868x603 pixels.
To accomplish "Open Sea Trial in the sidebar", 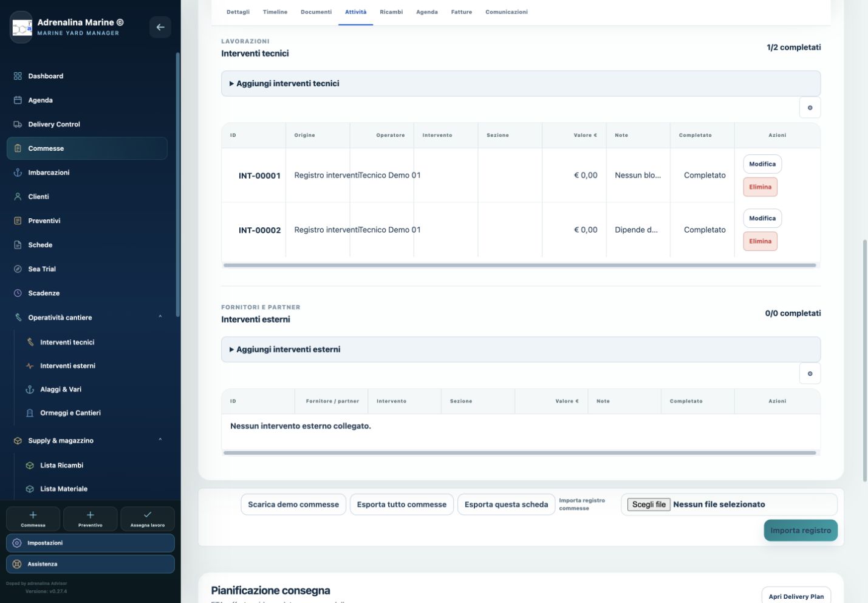I will click(x=87, y=269).
